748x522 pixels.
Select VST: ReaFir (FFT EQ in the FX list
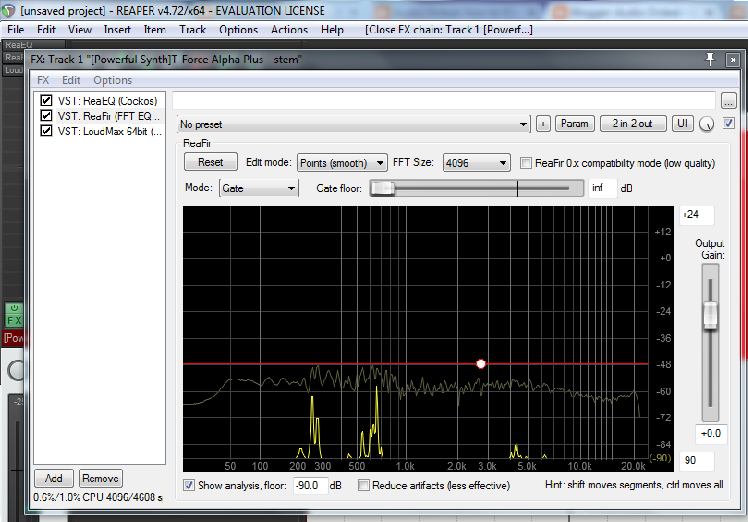pos(109,116)
